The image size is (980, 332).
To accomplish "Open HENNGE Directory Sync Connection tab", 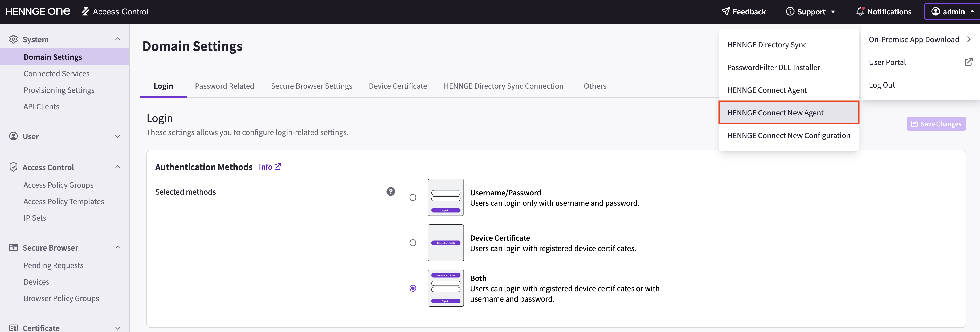I will pos(503,86).
